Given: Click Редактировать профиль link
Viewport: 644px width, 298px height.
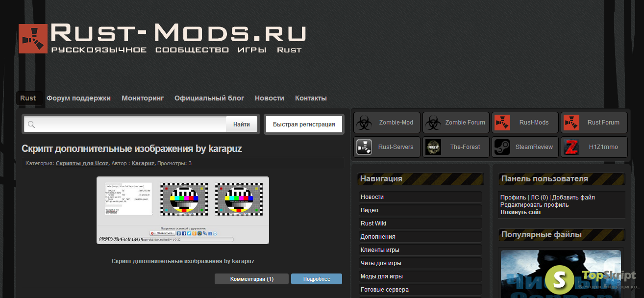Looking at the screenshot, I should pos(535,205).
